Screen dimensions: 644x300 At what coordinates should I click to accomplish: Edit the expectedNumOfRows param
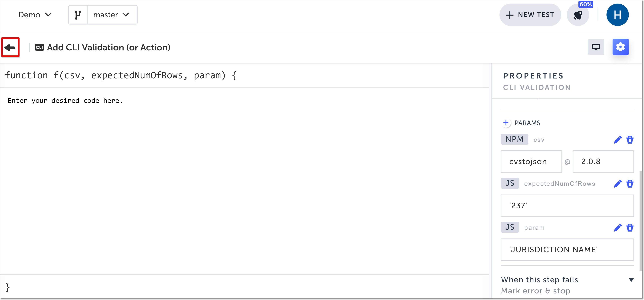618,184
